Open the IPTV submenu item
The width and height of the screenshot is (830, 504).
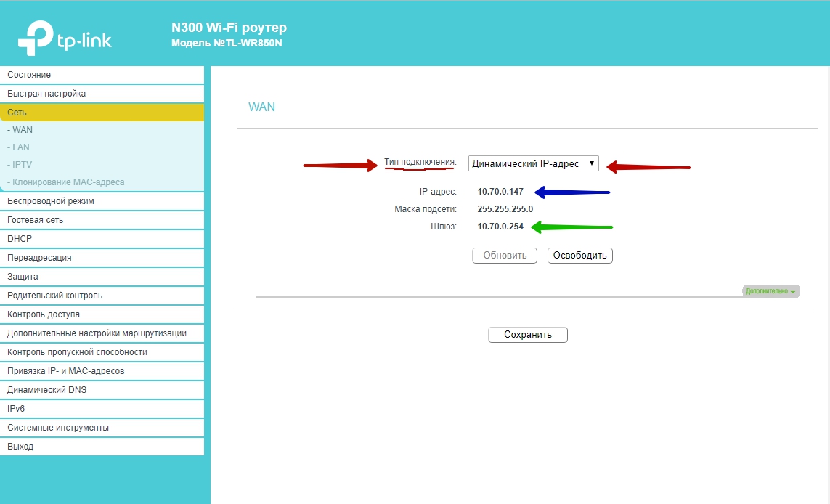[x=22, y=165]
